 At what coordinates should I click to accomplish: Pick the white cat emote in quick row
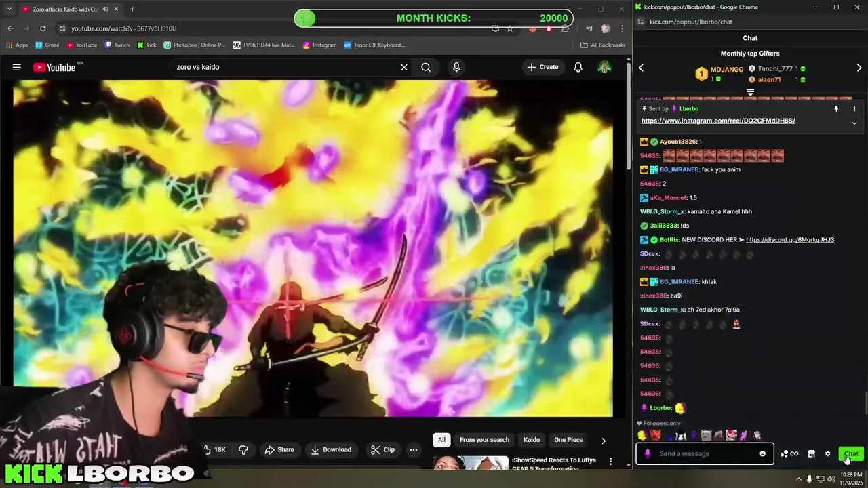tap(707, 435)
